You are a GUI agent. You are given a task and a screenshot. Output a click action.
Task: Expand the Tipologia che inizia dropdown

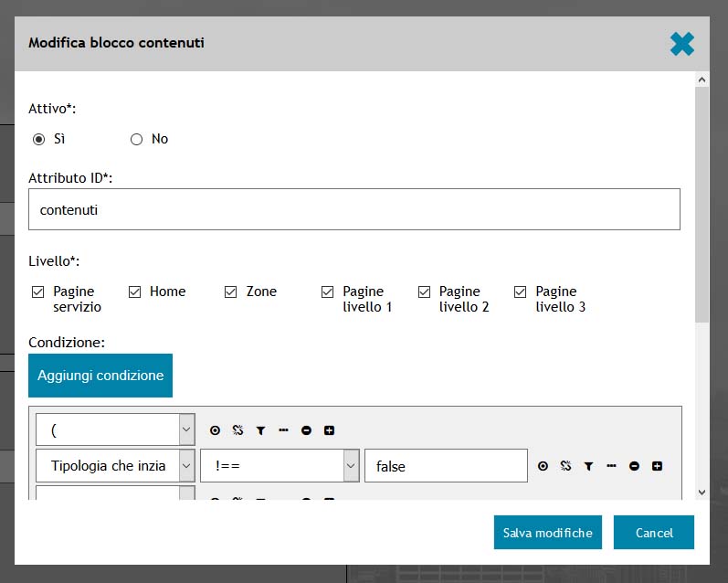pyautogui.click(x=115, y=466)
